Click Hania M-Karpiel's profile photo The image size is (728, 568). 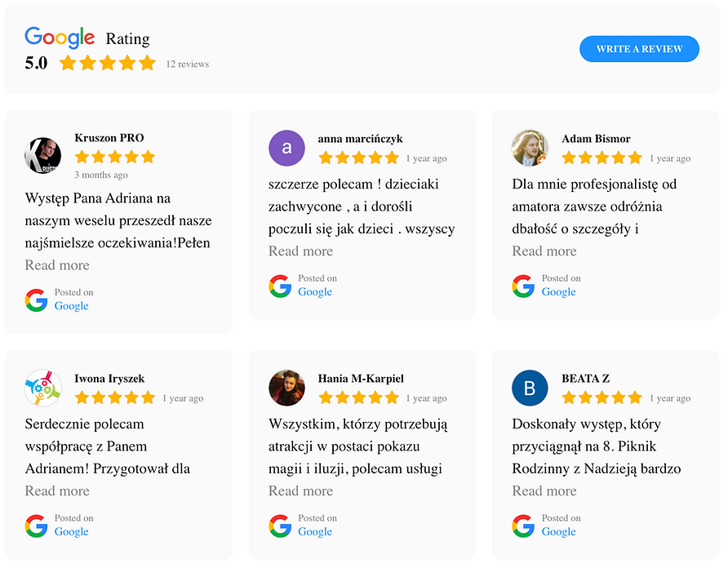[286, 388]
